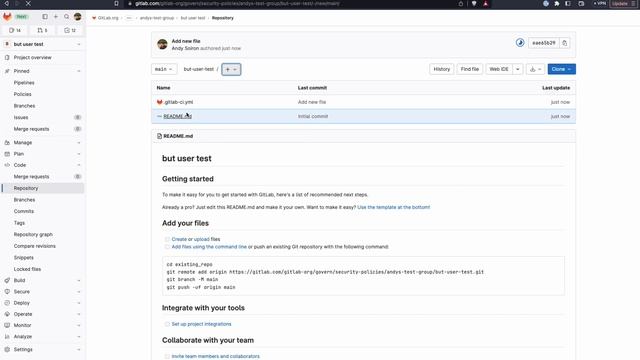Click the browser share icon in address bar

pyautogui.click(x=461, y=4)
